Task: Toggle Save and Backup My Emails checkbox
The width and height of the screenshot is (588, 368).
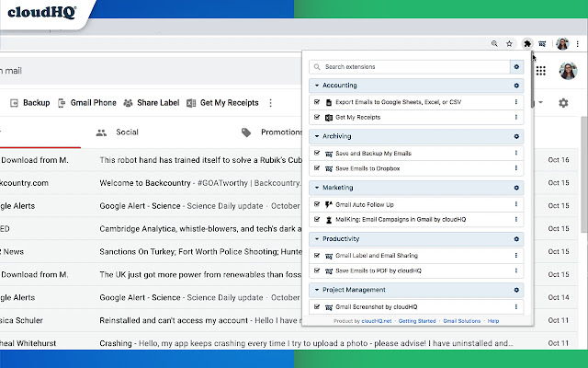Action: [x=317, y=153]
